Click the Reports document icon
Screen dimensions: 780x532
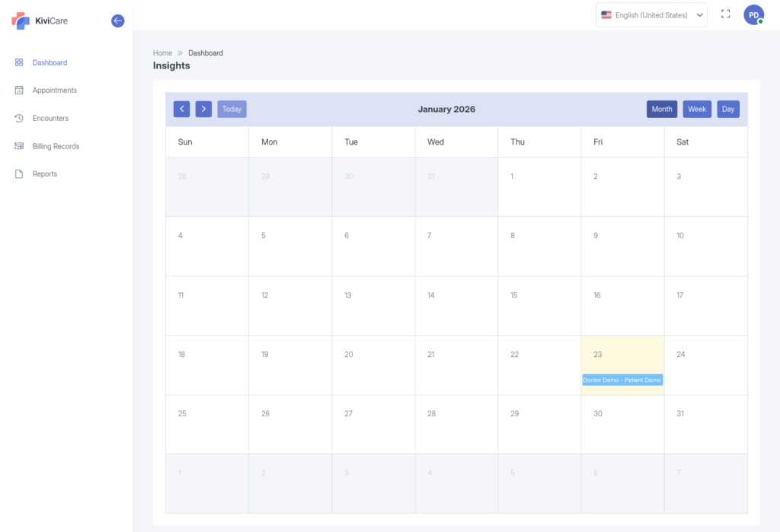(19, 174)
